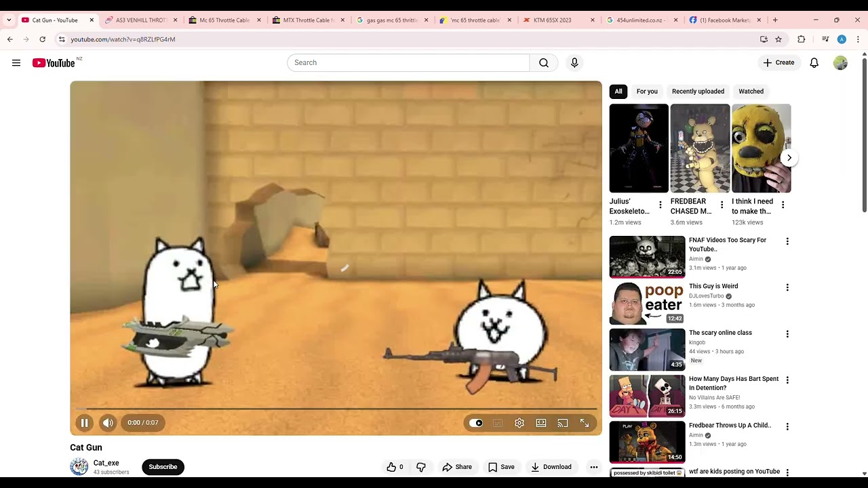Image resolution: width=868 pixels, height=488 pixels.
Task: Open Chrome three-dot menu
Action: pyautogui.click(x=858, y=39)
